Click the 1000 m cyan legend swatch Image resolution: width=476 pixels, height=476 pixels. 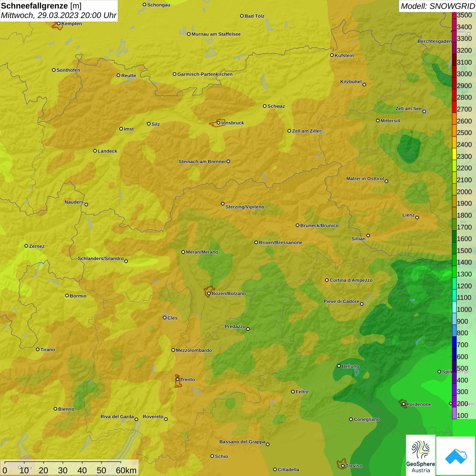(454, 307)
